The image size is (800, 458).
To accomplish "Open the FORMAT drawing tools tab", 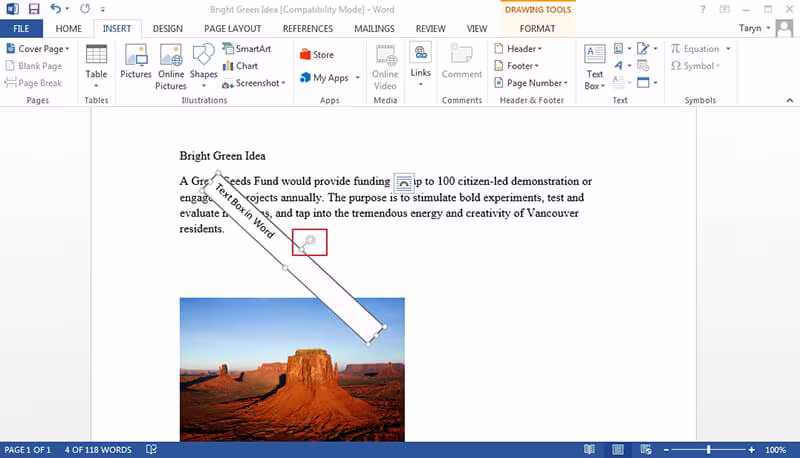I will (x=537, y=29).
